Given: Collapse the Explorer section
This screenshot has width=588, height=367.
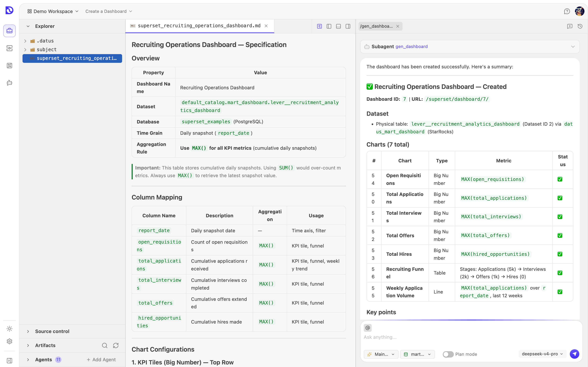Looking at the screenshot, I should [x=28, y=26].
